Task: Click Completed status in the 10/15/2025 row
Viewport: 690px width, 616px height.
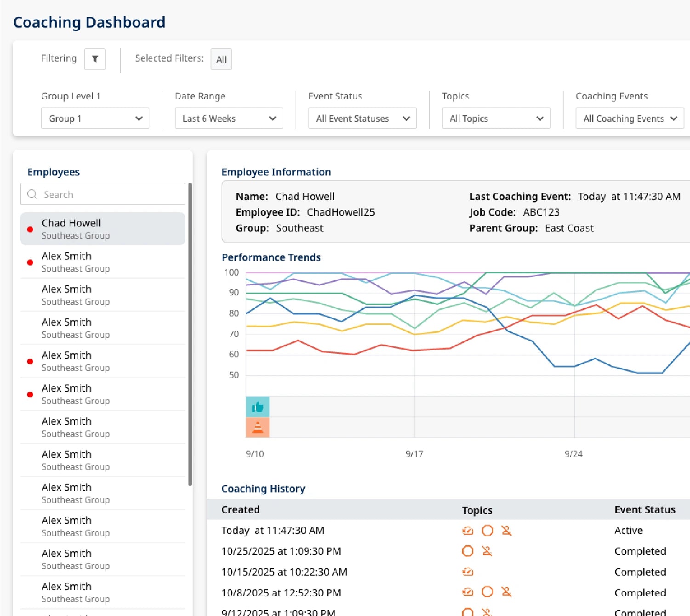Action: [x=640, y=572]
